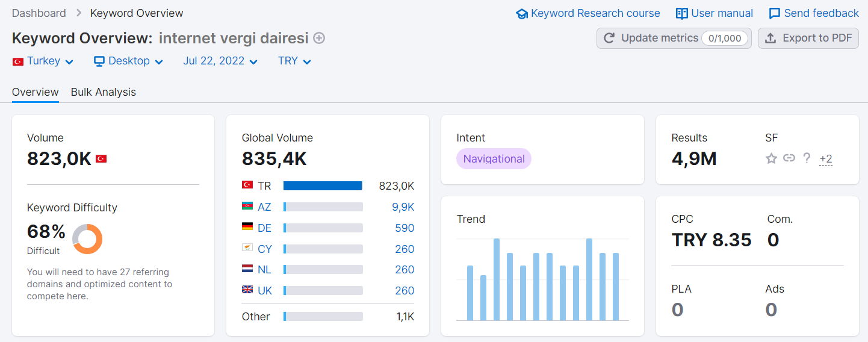Click the 4,9M results value
868x342 pixels.
[694, 158]
